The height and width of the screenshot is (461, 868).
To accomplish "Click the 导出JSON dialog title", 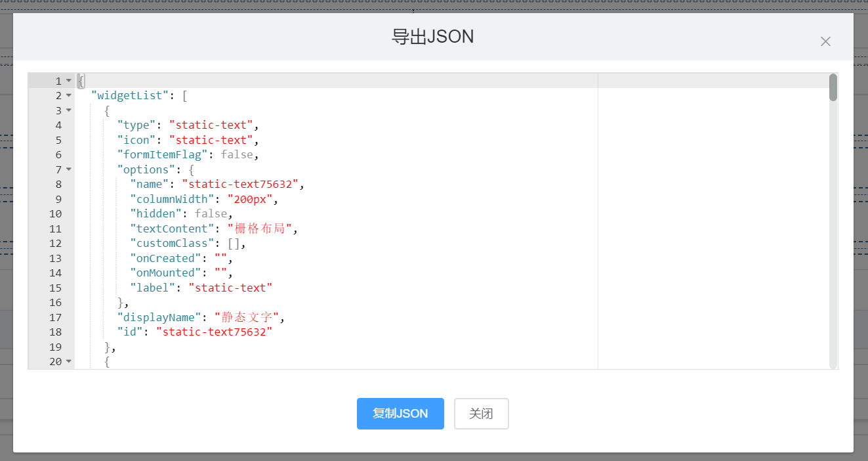I will coord(433,37).
